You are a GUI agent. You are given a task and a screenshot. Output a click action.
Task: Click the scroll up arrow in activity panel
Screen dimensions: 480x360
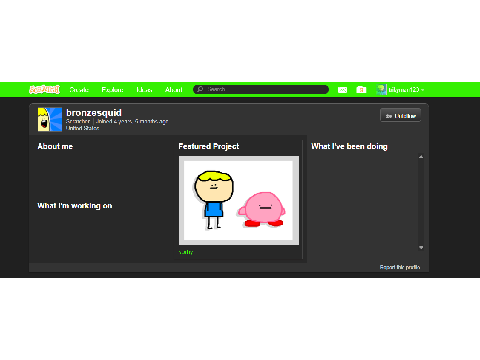(x=421, y=156)
